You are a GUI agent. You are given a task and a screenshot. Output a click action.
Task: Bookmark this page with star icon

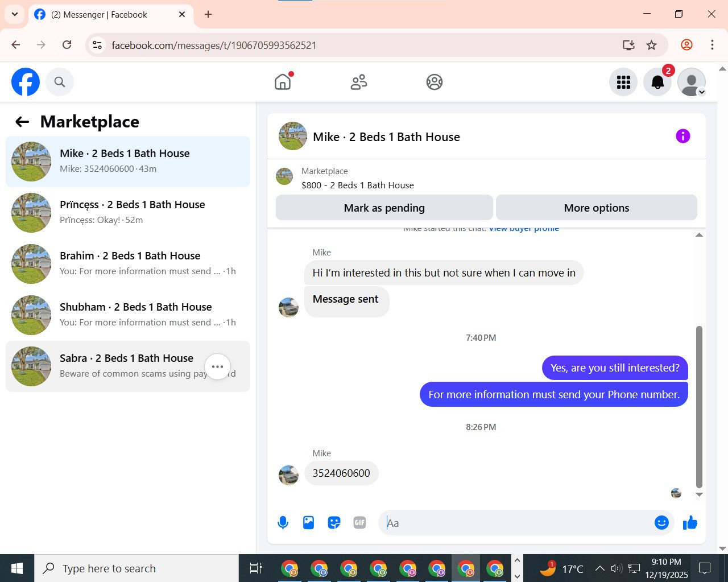pos(652,45)
